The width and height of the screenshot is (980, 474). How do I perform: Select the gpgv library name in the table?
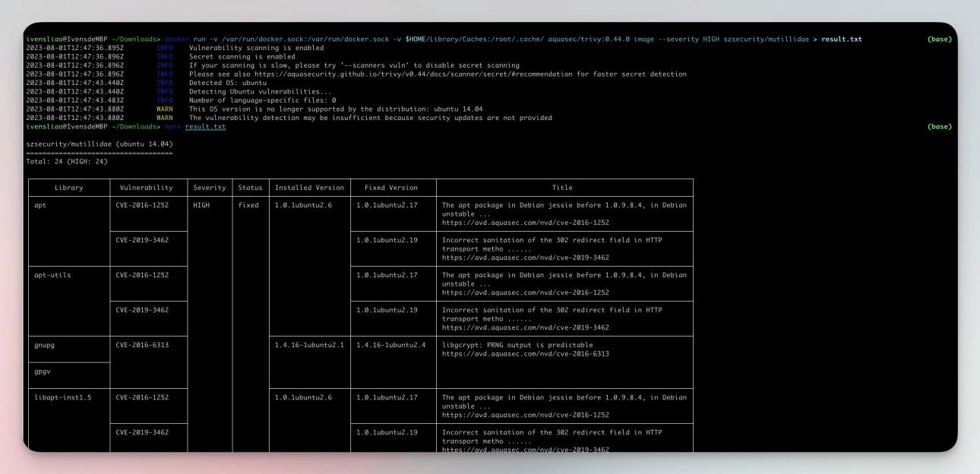pyautogui.click(x=43, y=371)
